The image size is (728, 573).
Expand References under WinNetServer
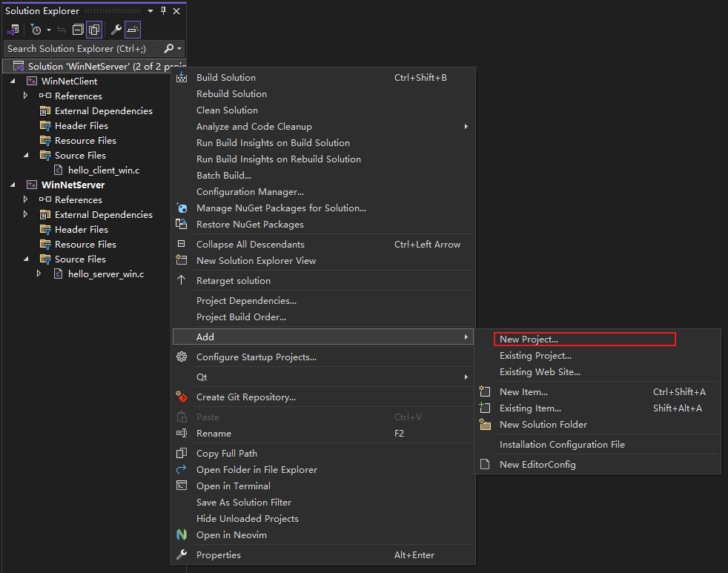(26, 199)
